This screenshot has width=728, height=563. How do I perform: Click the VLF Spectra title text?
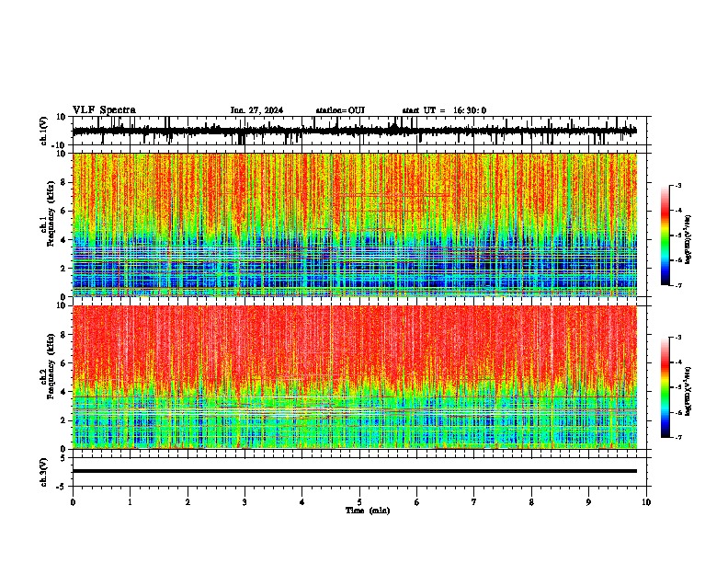104,110
